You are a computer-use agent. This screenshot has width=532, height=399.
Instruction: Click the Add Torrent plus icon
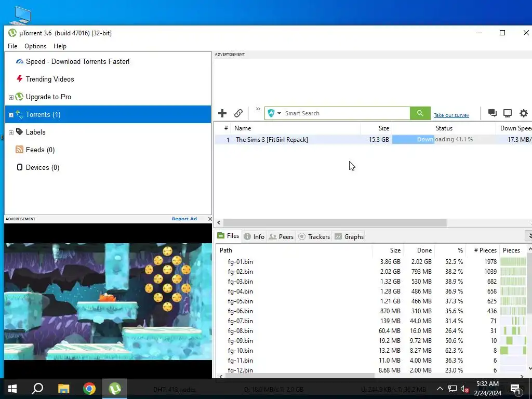click(x=222, y=113)
